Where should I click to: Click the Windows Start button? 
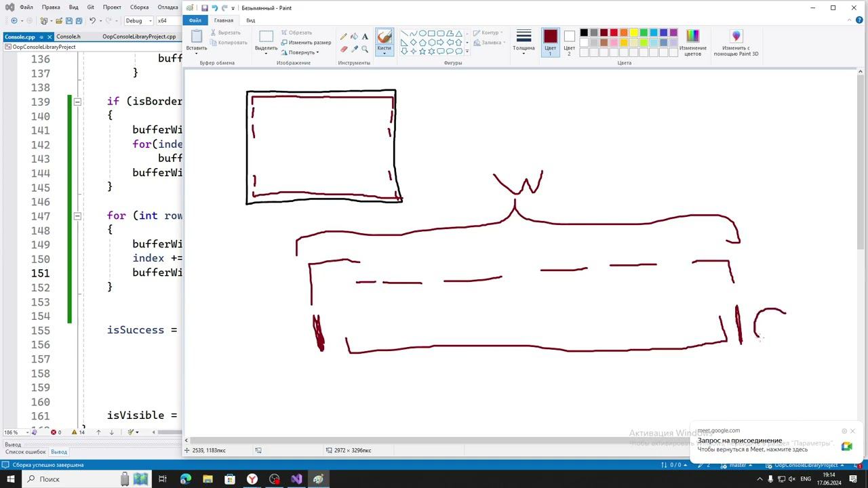pos(10,479)
